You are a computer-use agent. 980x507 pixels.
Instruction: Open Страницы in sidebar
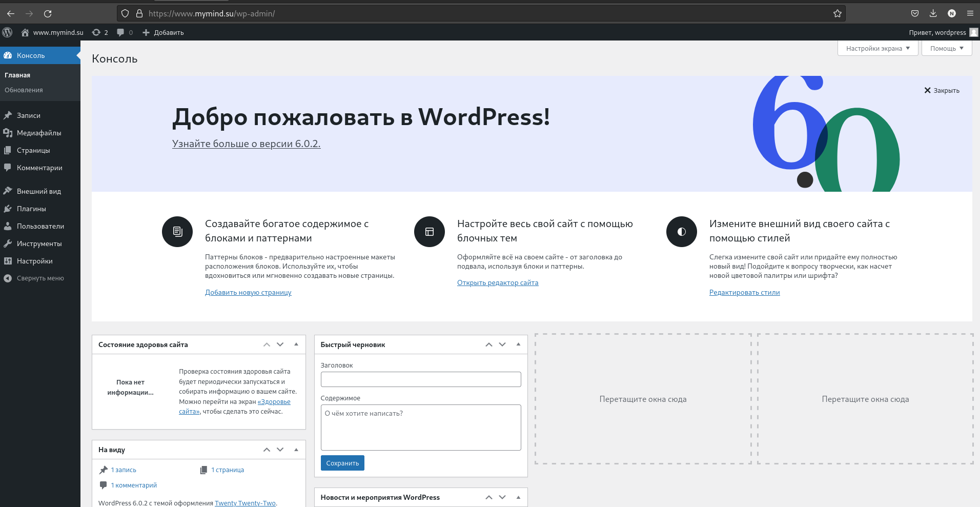[x=40, y=150]
